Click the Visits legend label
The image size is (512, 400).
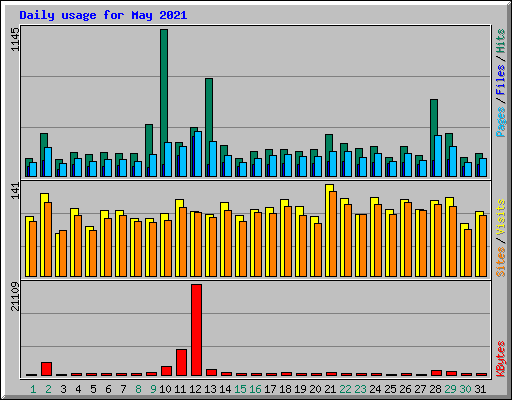pos(501,217)
